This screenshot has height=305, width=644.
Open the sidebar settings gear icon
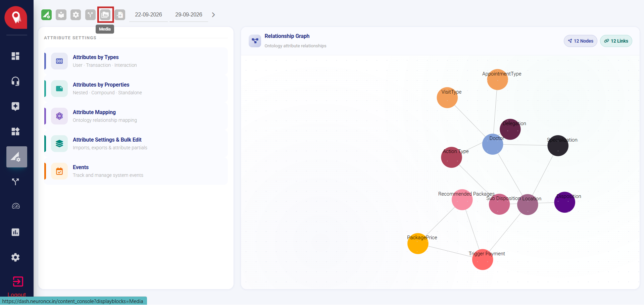tap(15, 257)
